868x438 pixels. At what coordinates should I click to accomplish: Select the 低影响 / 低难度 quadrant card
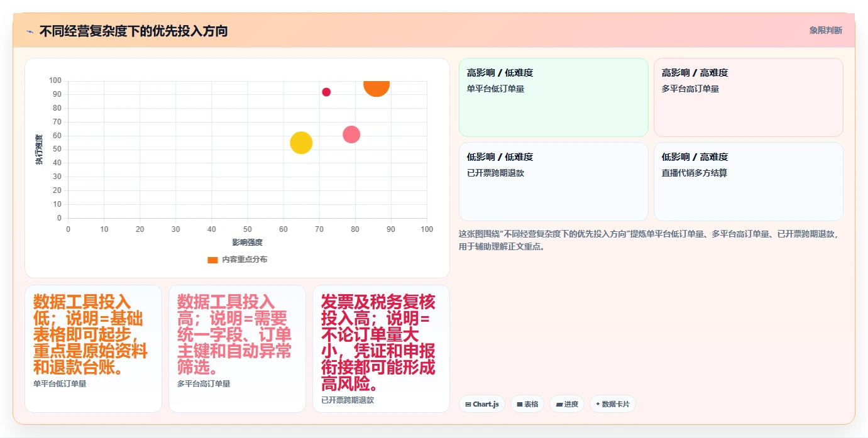pyautogui.click(x=553, y=182)
